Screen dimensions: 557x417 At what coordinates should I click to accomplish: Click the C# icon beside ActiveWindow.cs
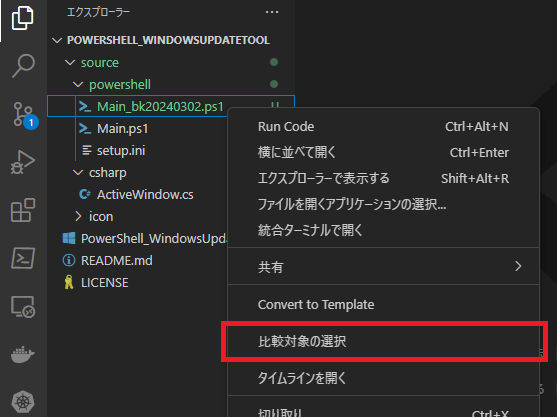pos(85,194)
